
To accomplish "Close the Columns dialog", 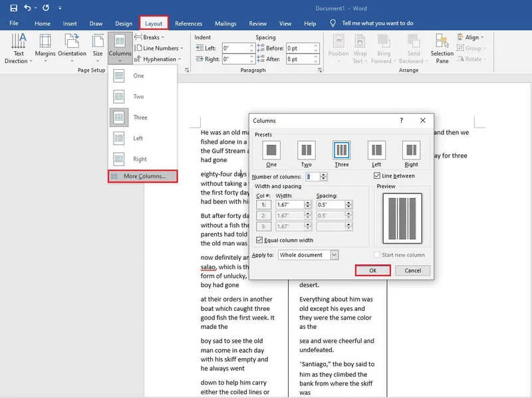I will (422, 120).
